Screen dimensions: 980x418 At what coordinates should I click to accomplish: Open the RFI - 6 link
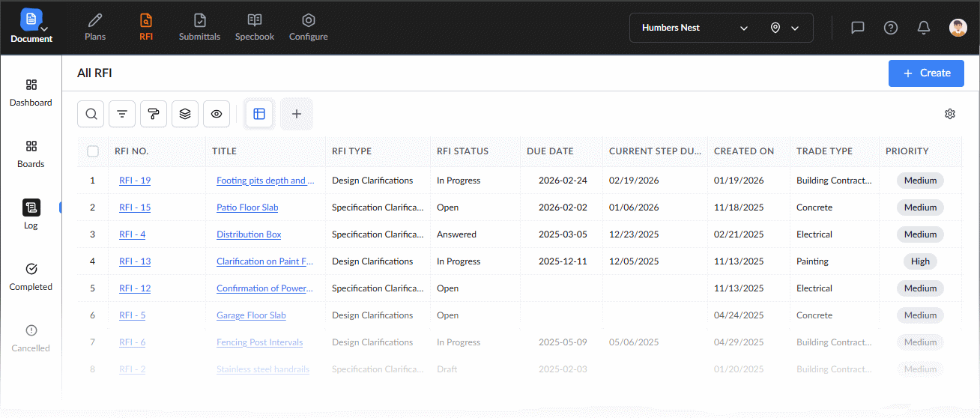pos(132,342)
